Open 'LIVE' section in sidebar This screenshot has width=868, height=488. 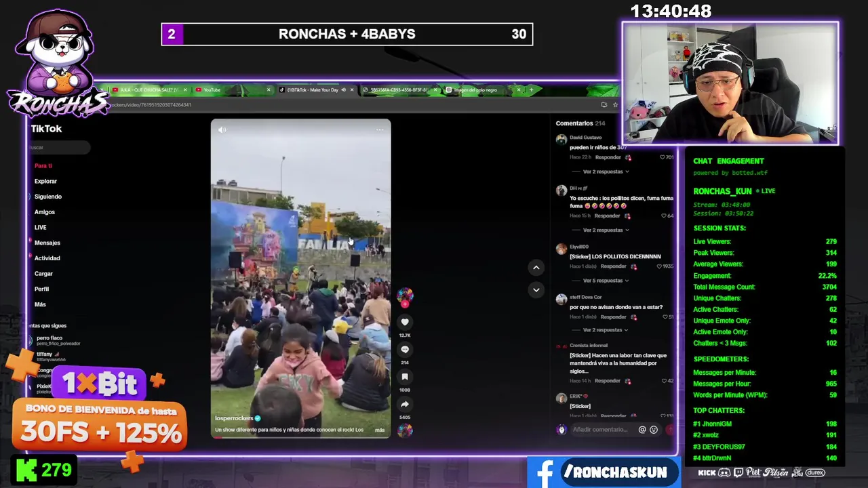coord(41,227)
